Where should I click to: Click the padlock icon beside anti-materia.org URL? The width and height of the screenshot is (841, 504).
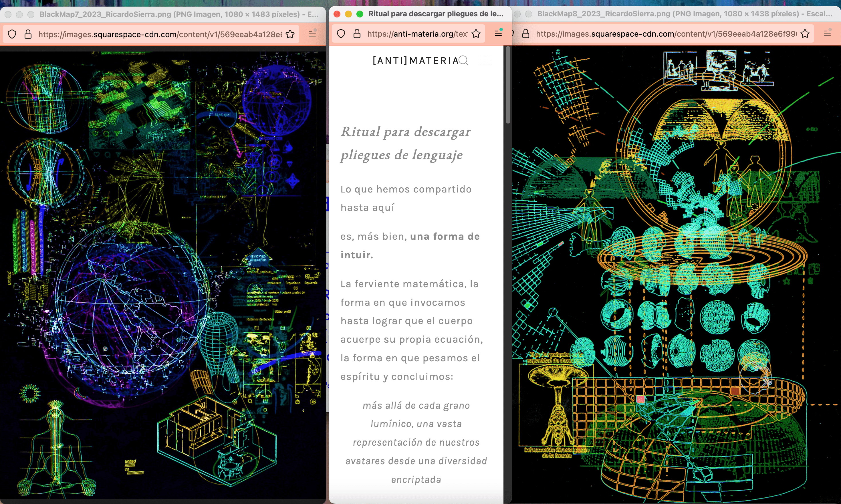click(x=357, y=34)
